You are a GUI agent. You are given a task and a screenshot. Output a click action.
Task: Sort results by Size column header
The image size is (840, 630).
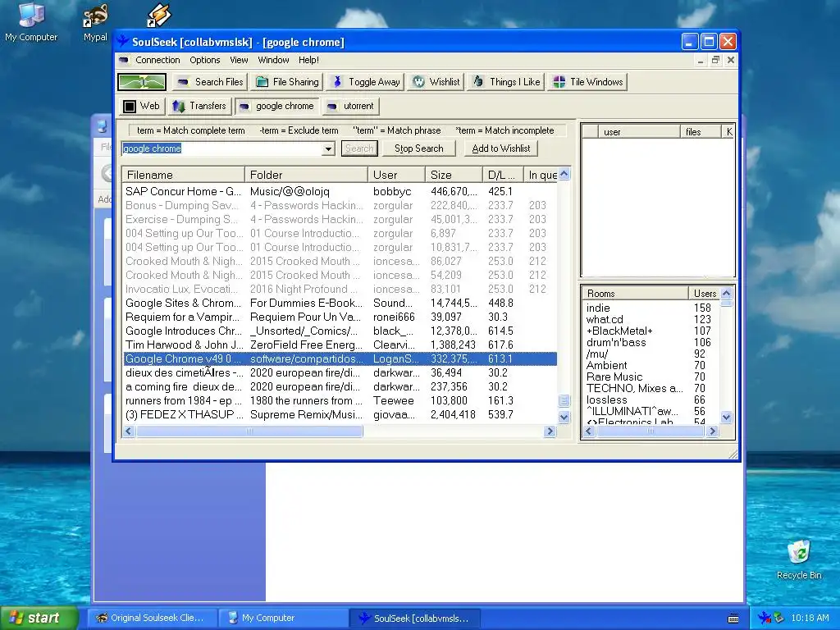pyautogui.click(x=454, y=175)
